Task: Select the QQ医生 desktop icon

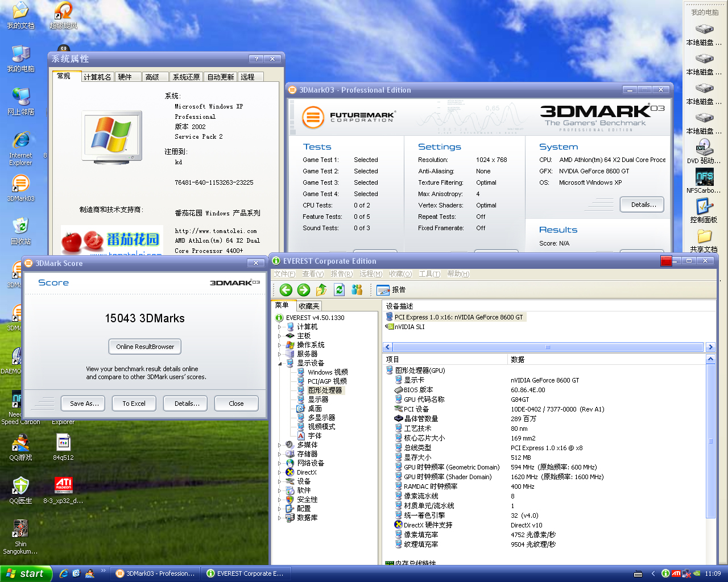Action: click(20, 490)
